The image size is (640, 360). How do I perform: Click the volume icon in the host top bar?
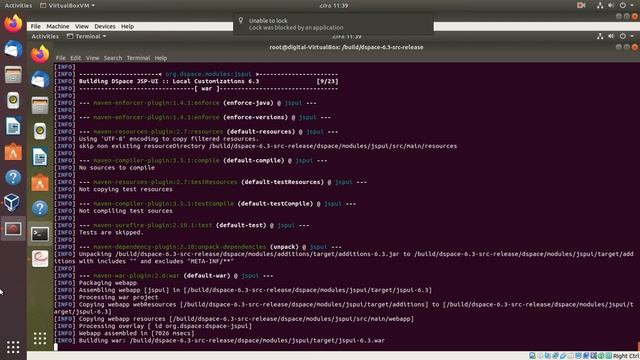click(x=611, y=5)
